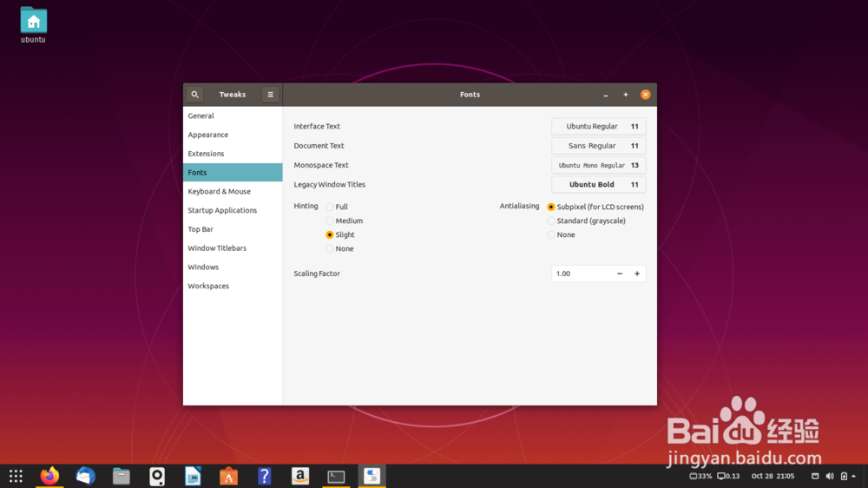Open Files manager from the dock

[122, 476]
